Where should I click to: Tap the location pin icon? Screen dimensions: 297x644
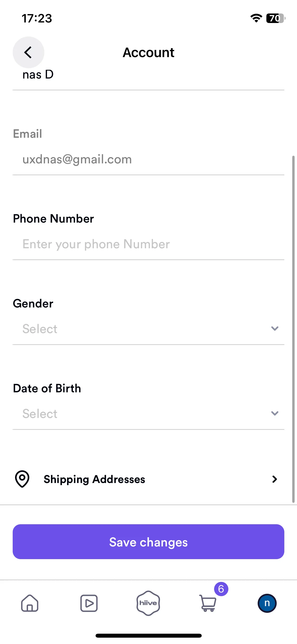coord(22,479)
